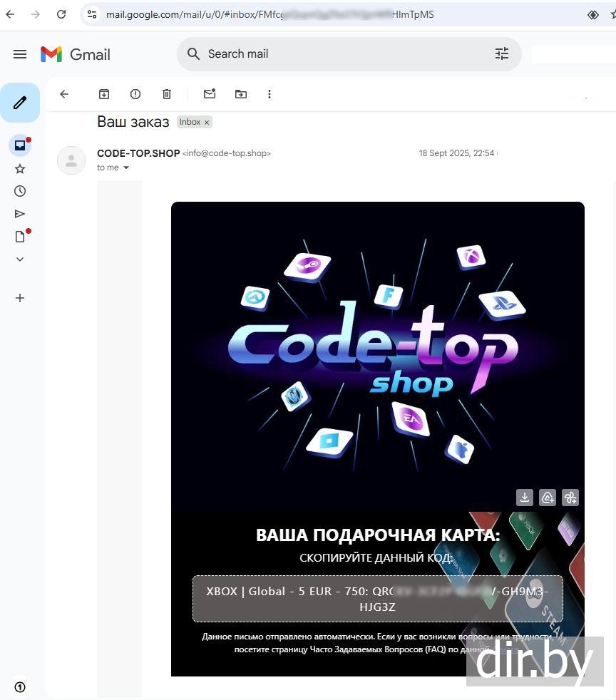The image size is (616, 700).
Task: Move the email to a folder
Action: click(x=241, y=94)
